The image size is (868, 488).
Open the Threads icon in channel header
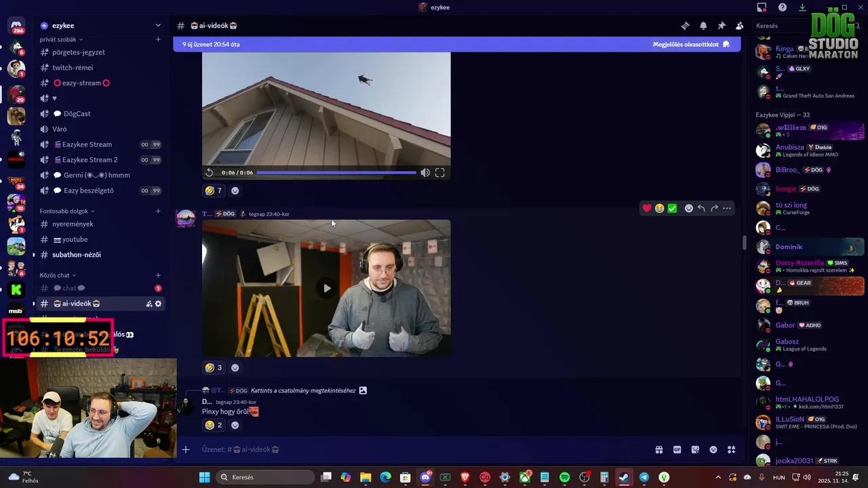pyautogui.click(x=685, y=26)
